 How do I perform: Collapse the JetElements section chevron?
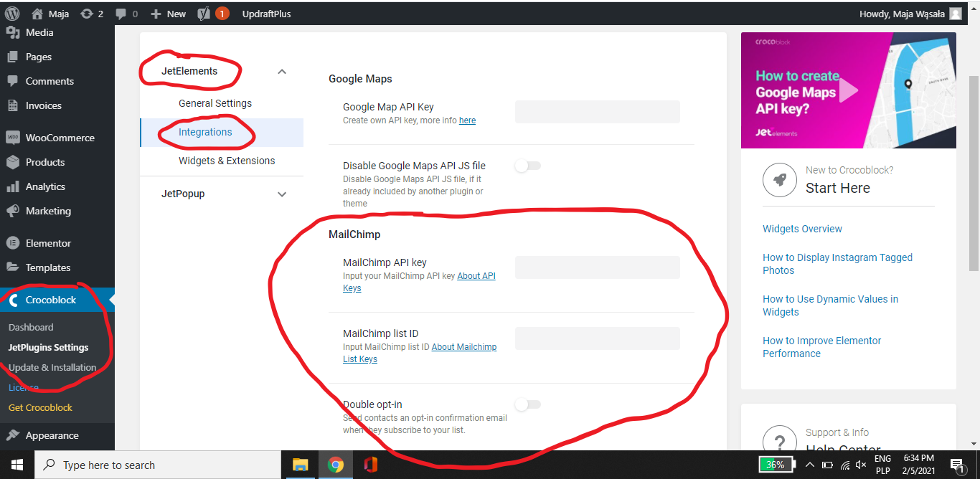(x=282, y=72)
